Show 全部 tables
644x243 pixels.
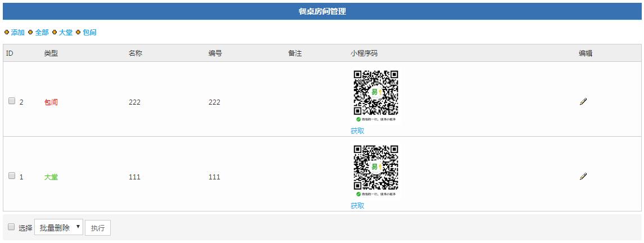pos(42,32)
